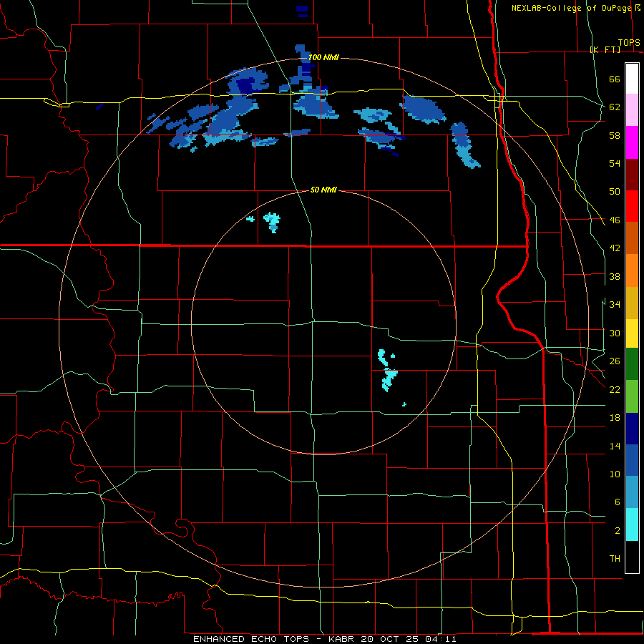This screenshot has height=644, width=644.
Task: Click the legend value '14'
Action: point(615,446)
